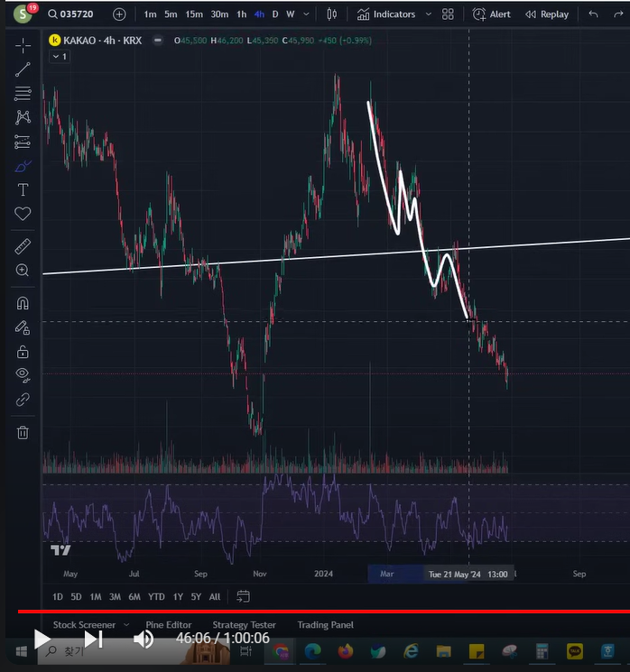Viewport: 630px width, 672px height.
Task: Remove drawings with the trash icon
Action: tap(23, 432)
